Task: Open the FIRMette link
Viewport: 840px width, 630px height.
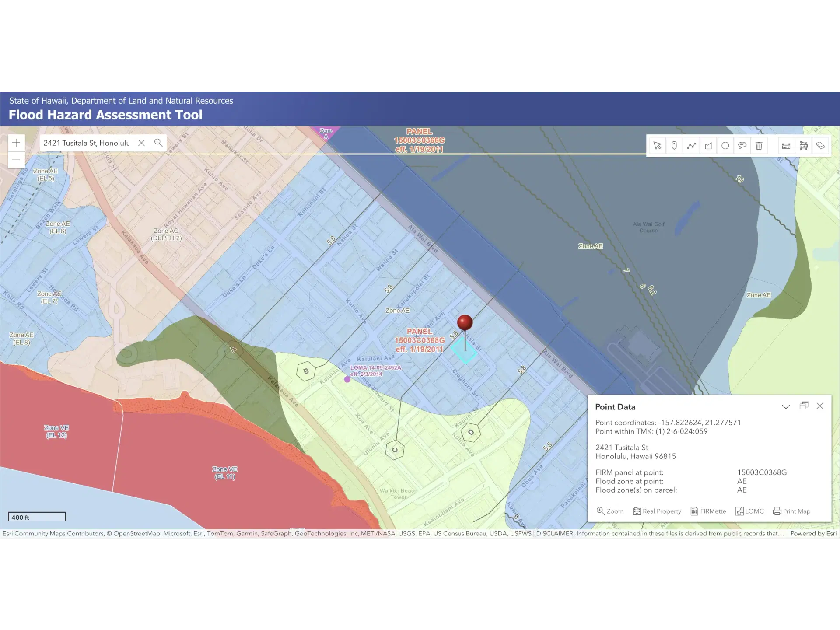Action: pyautogui.click(x=708, y=511)
